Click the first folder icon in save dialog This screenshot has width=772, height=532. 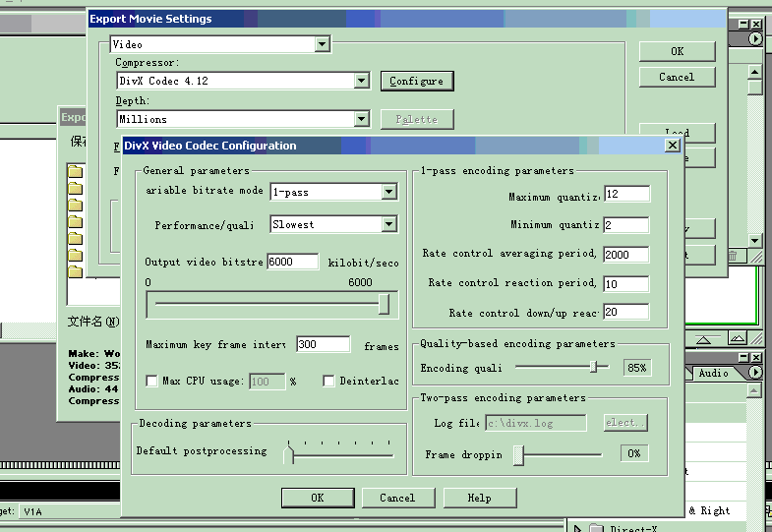point(76,171)
